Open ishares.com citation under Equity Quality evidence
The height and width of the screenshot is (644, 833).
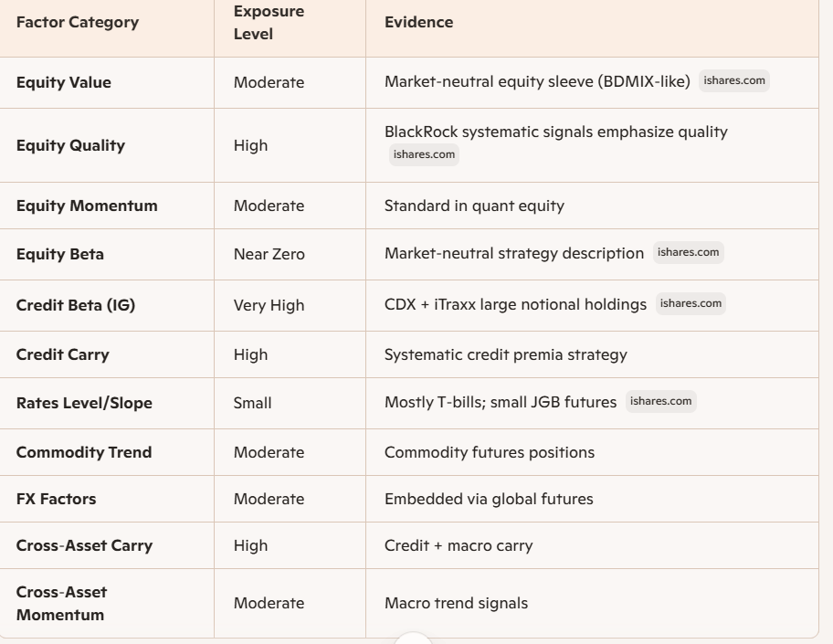pos(424,154)
